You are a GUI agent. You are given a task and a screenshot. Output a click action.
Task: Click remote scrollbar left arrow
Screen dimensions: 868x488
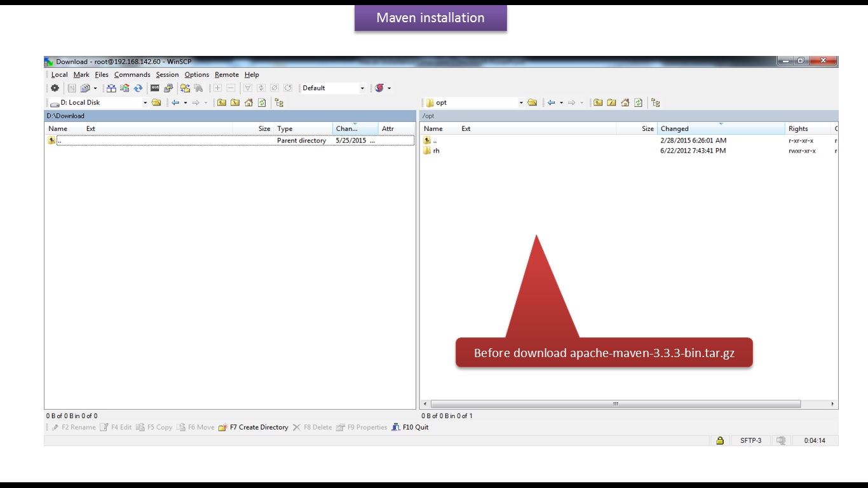pos(425,404)
